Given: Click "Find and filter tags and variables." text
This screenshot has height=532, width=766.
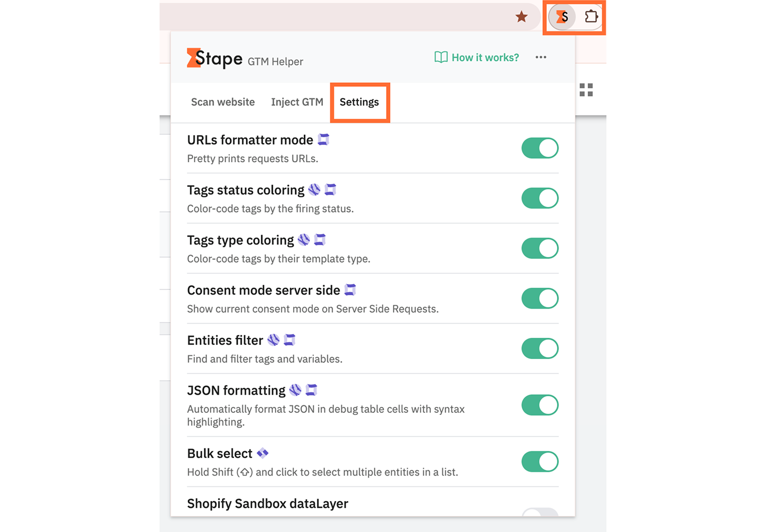Looking at the screenshot, I should (264, 359).
